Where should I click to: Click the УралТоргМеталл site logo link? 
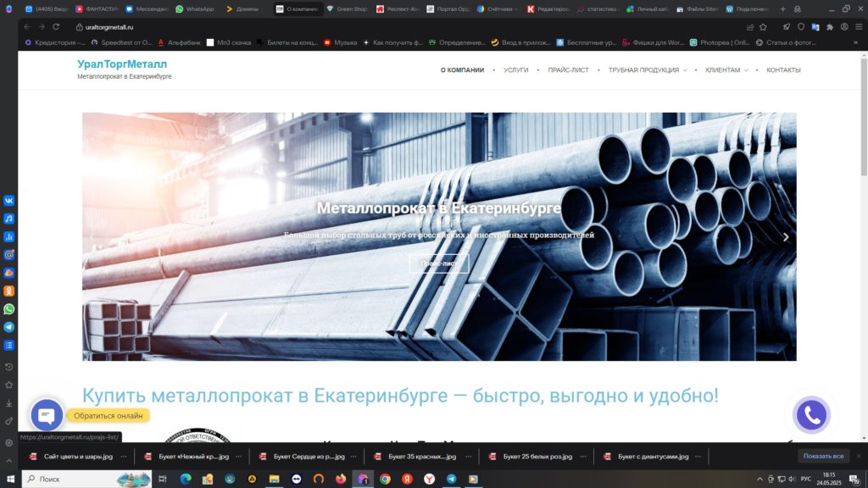click(122, 64)
